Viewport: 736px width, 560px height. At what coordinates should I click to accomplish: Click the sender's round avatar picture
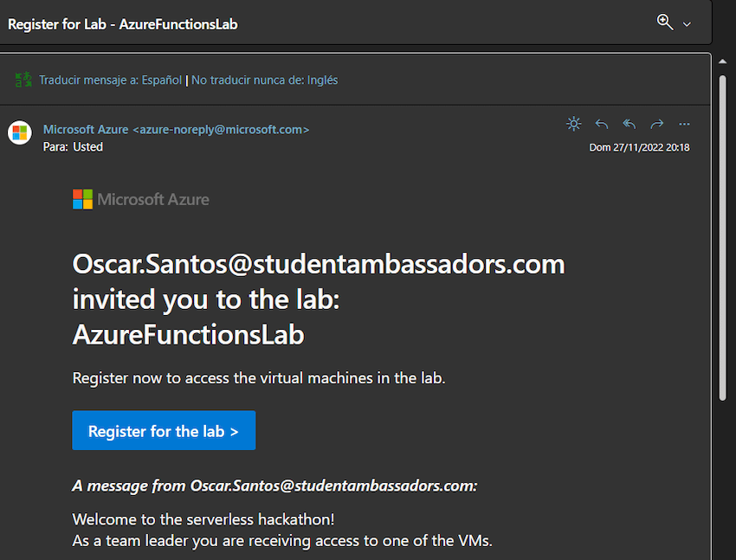pyautogui.click(x=19, y=132)
